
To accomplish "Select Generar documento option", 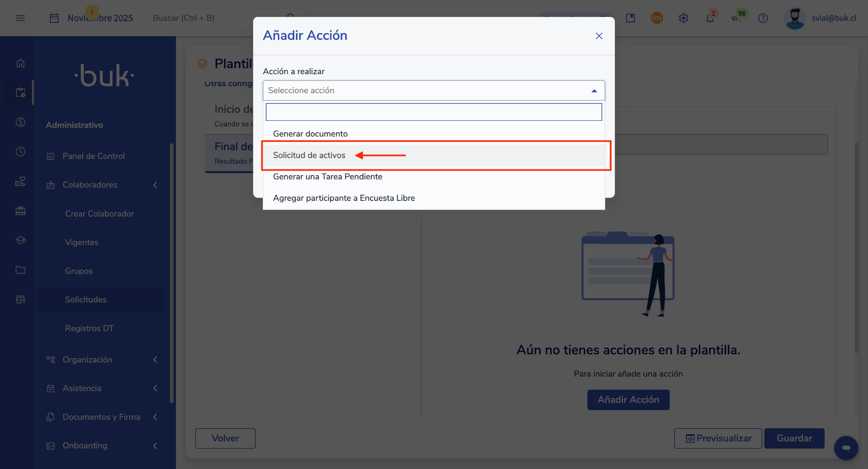I will point(310,134).
